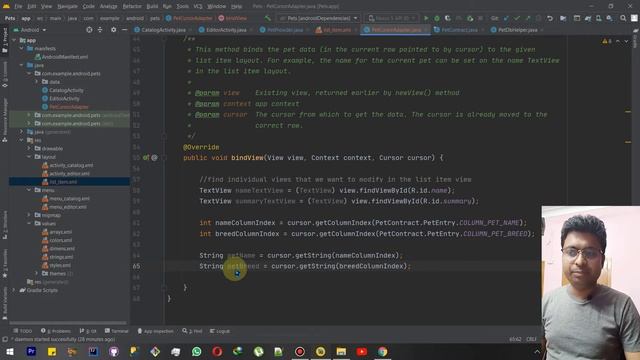Open the device selector dropdown
The image size is (640, 360).
pos(391,18)
